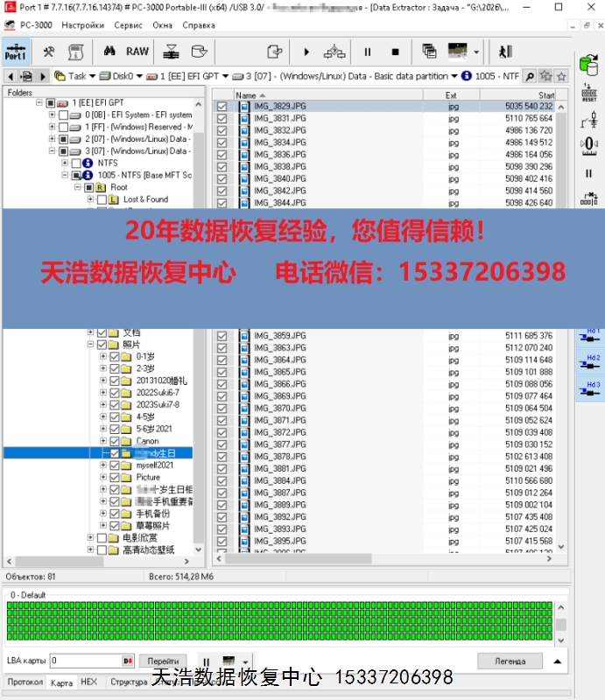This screenshot has height=700, width=605.
Task: Click the Port1 toolbar icon
Action: click(16, 52)
